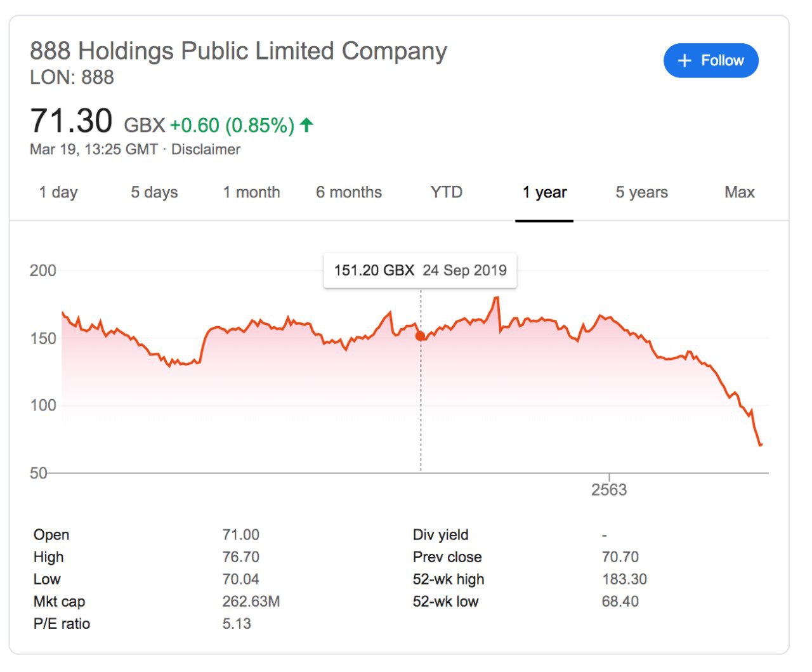
Task: Click the plus icon in Follow button
Action: [x=684, y=61]
